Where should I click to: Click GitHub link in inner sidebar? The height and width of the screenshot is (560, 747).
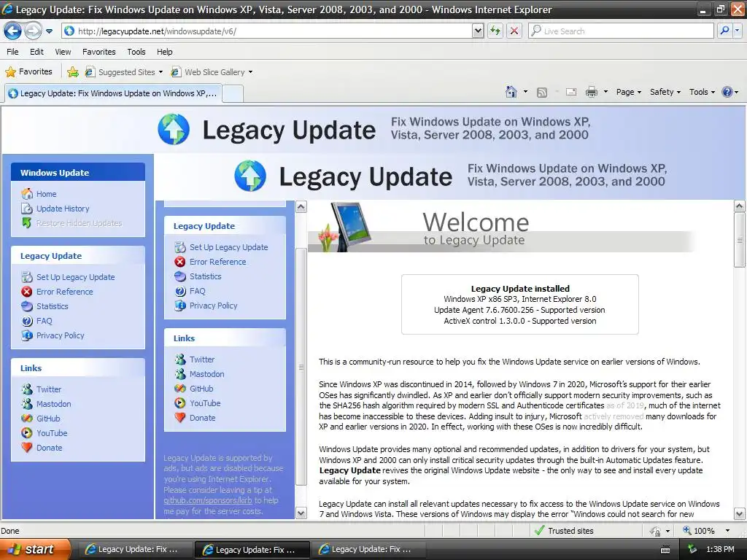(201, 389)
